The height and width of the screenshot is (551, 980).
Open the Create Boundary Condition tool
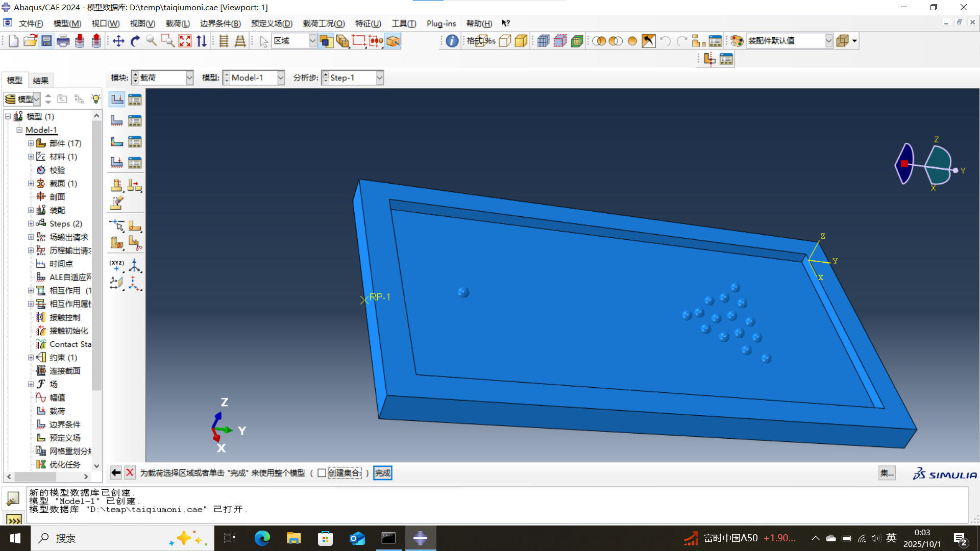click(x=117, y=121)
